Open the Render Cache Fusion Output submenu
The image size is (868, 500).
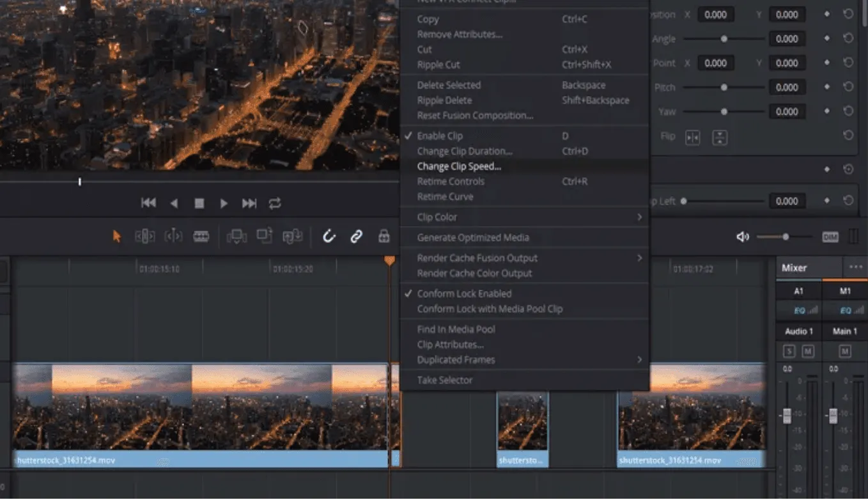click(x=476, y=258)
